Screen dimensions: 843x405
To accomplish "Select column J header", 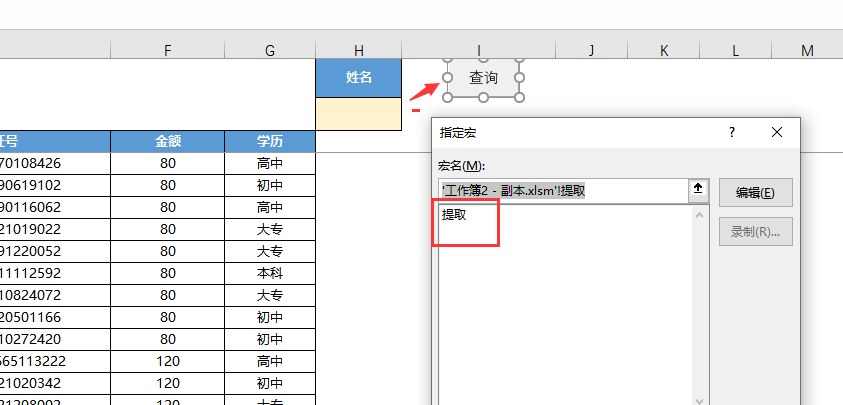I will 591,51.
